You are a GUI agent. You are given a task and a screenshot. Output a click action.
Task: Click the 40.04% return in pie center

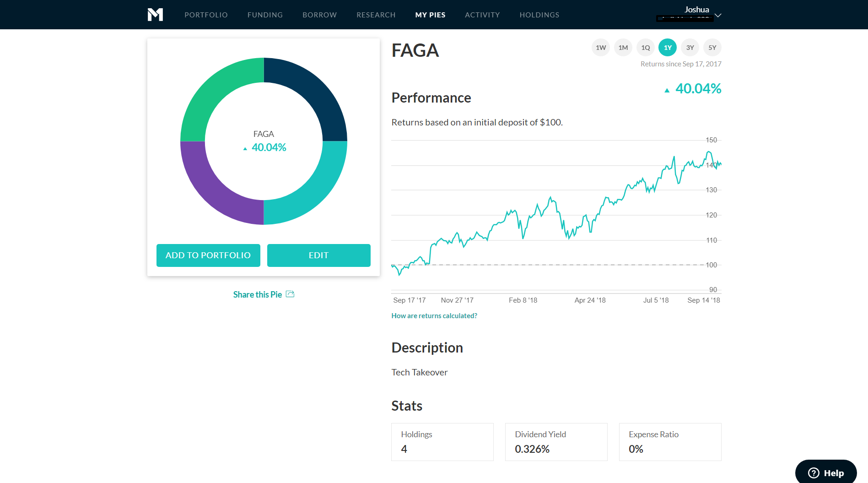pyautogui.click(x=269, y=147)
